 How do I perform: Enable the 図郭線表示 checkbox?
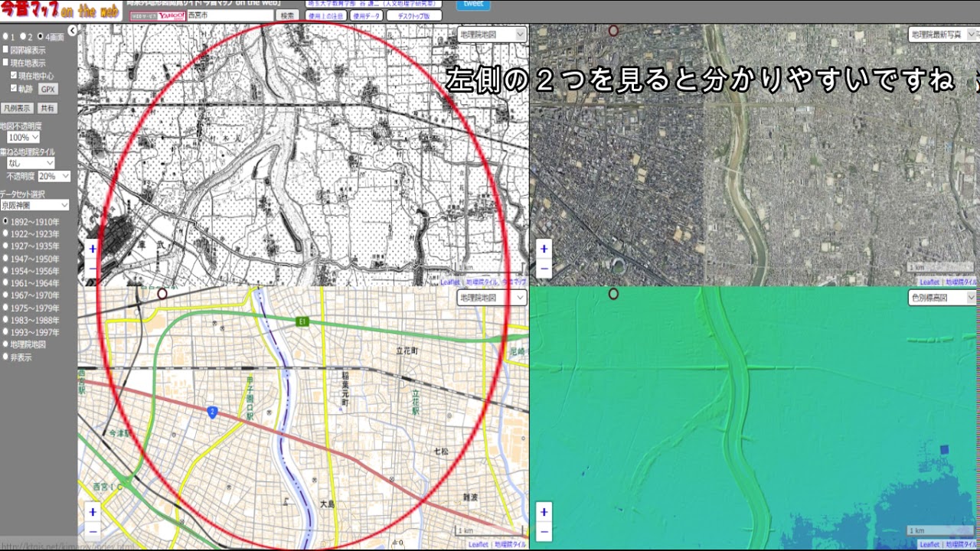(x=6, y=50)
